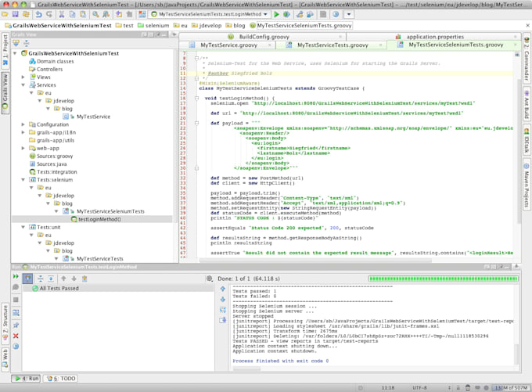Click the 4: Run tool window button

(27, 378)
